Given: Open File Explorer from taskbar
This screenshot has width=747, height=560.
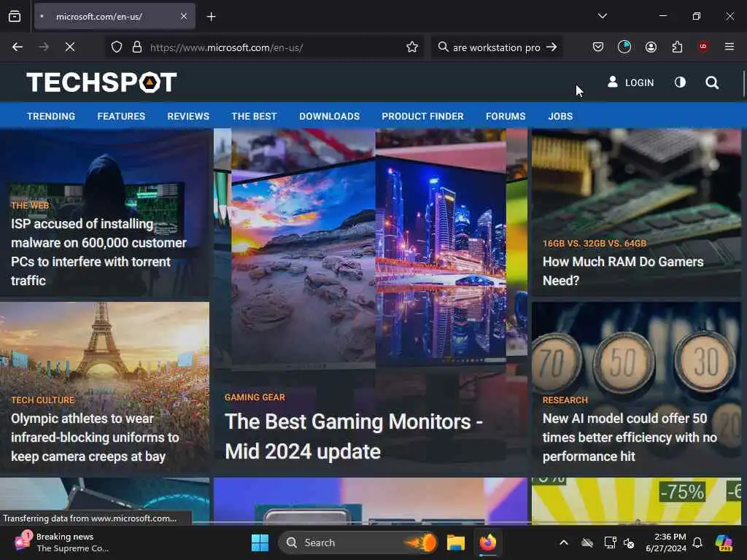Looking at the screenshot, I should pos(455,542).
